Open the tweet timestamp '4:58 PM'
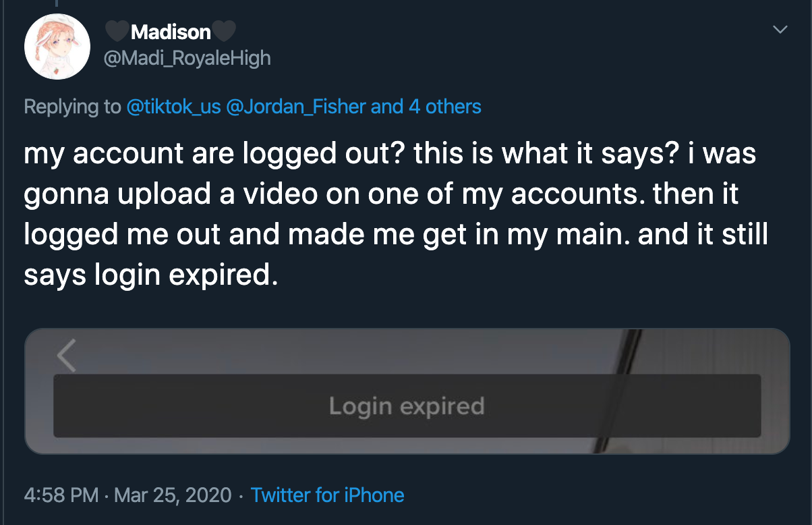The image size is (812, 525). point(59,495)
